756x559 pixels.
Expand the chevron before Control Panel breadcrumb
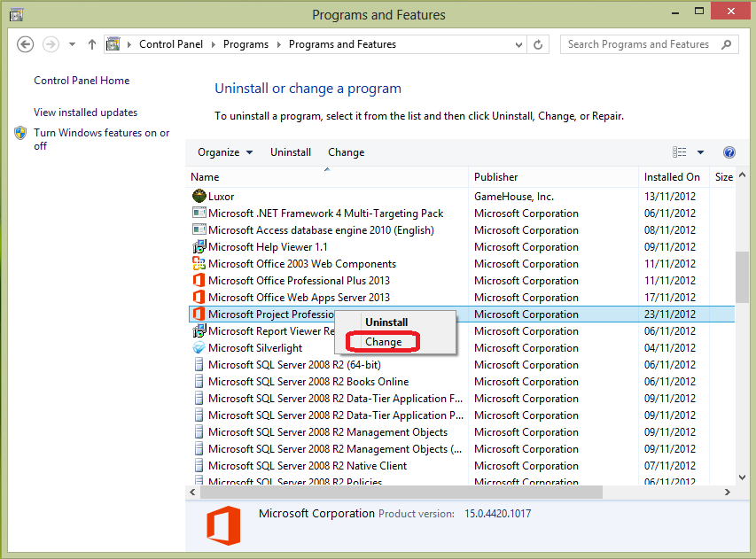tap(129, 45)
